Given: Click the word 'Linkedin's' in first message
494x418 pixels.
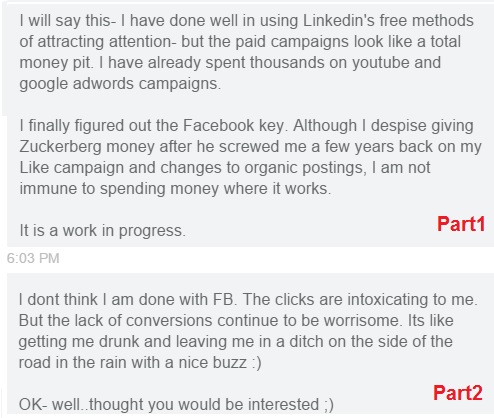Looking at the screenshot, I should pos(339,21).
